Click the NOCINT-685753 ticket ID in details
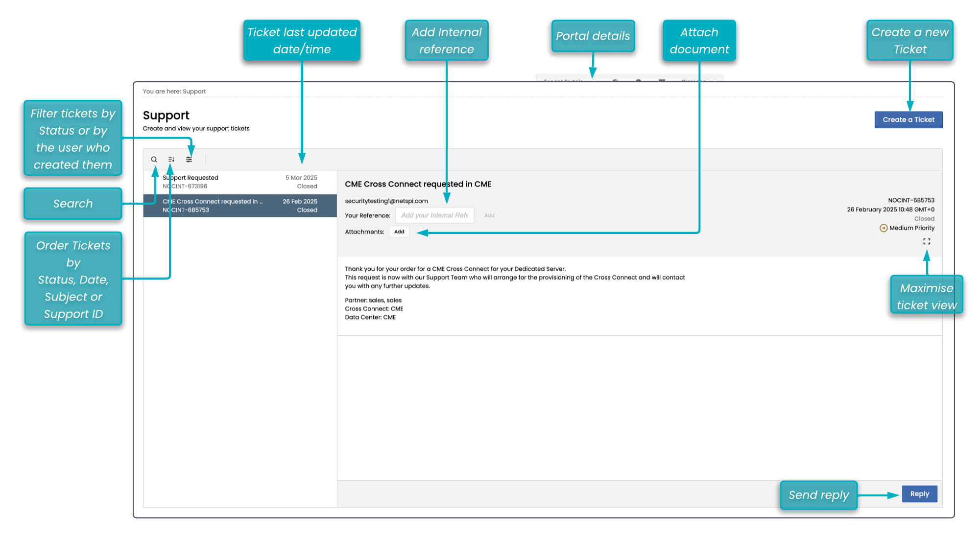The width and height of the screenshot is (980, 538). [911, 200]
